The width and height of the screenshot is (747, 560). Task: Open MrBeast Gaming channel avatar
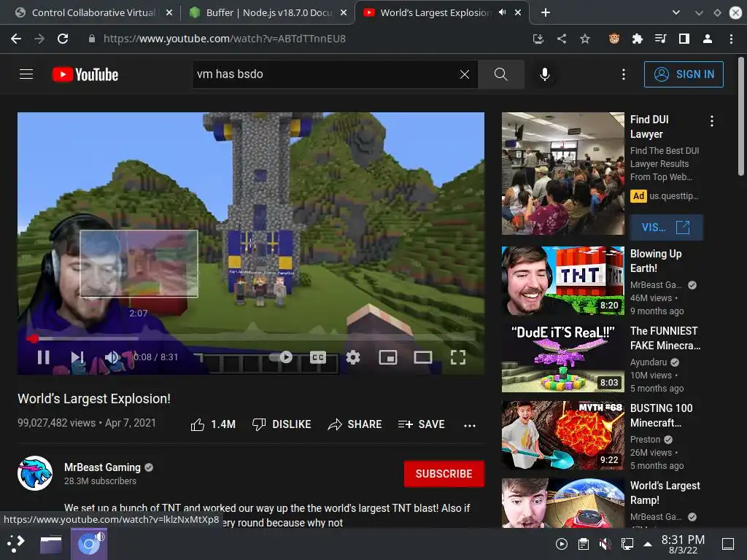[x=35, y=473]
